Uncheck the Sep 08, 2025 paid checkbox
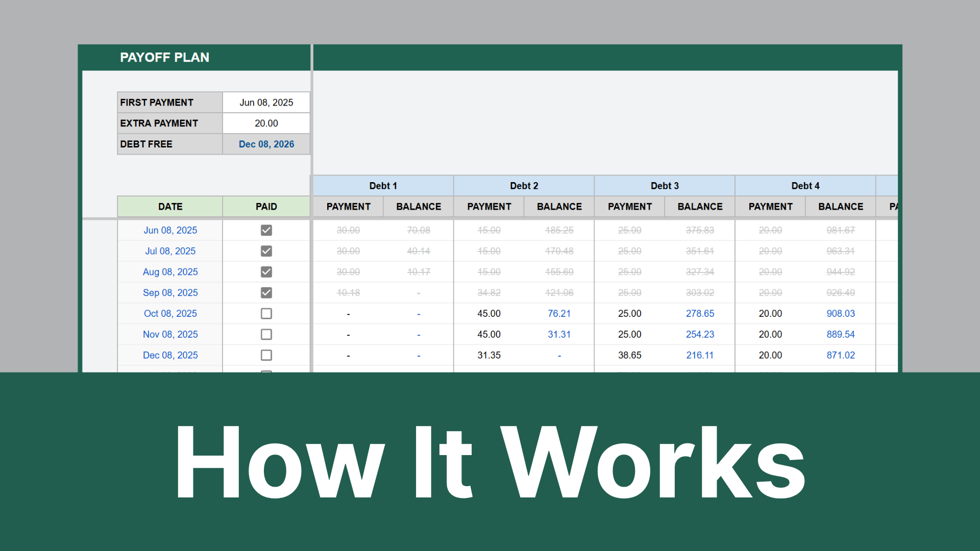This screenshot has height=551, width=980. [x=266, y=292]
